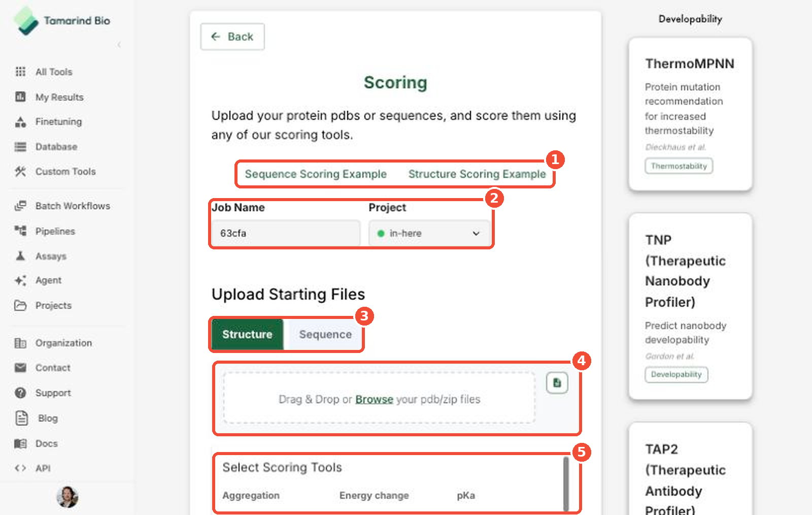This screenshot has width=812, height=515.
Task: Click the Finetuning shapes icon
Action: (20, 121)
